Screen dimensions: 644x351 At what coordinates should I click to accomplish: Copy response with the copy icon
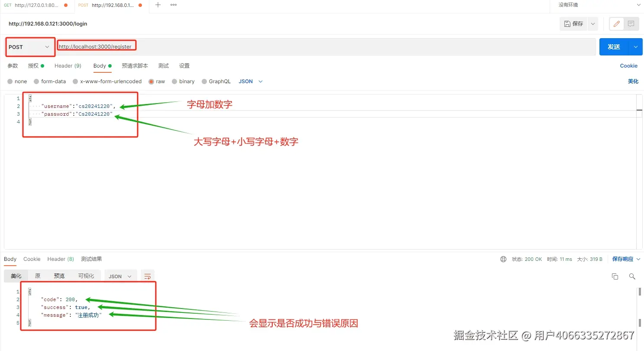[x=615, y=276]
